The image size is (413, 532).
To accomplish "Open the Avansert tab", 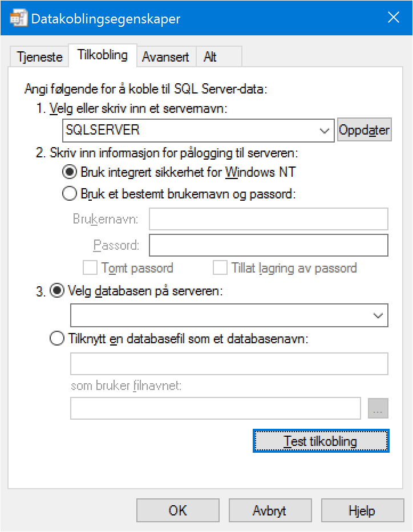I will point(166,56).
